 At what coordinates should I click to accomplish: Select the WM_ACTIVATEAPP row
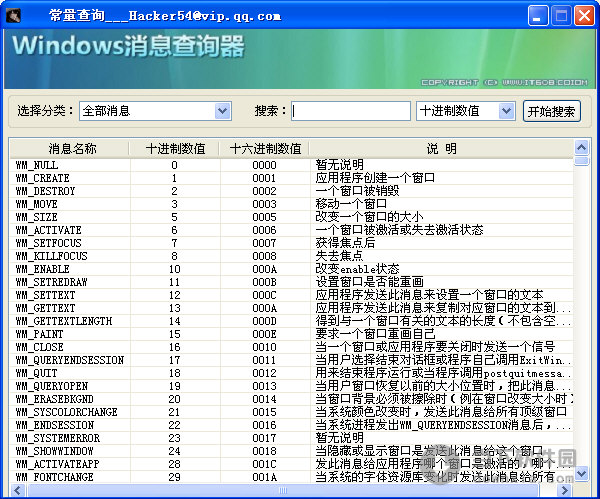coord(292,464)
